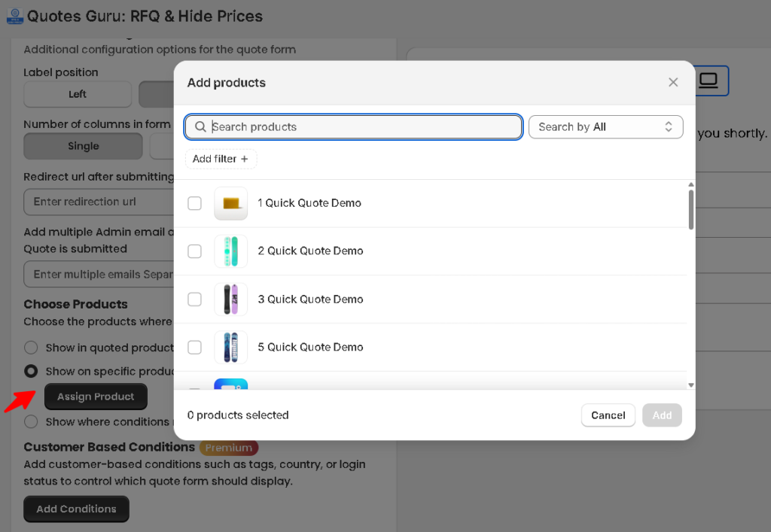Click the 5 Quick Quote Demo product image
This screenshot has width=771, height=532.
[x=230, y=348]
